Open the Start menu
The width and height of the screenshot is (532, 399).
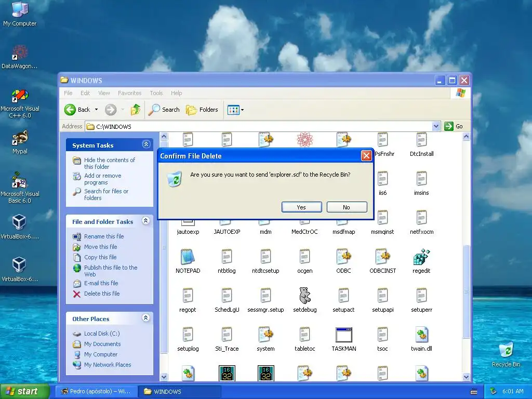(x=25, y=391)
